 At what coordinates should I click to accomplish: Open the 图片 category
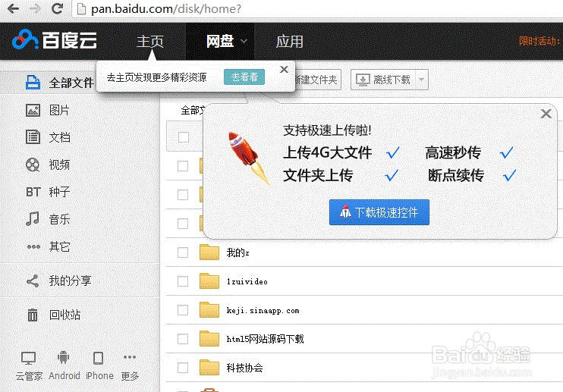59,110
